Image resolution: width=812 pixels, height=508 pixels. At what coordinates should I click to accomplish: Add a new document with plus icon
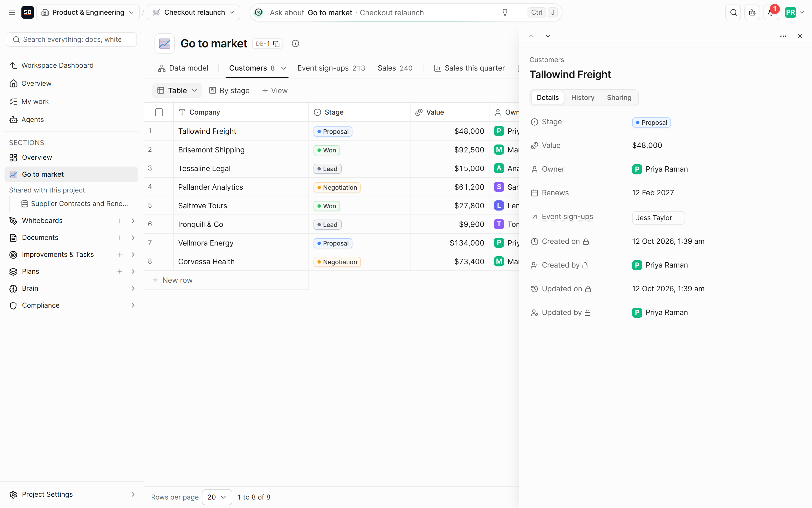(x=120, y=238)
